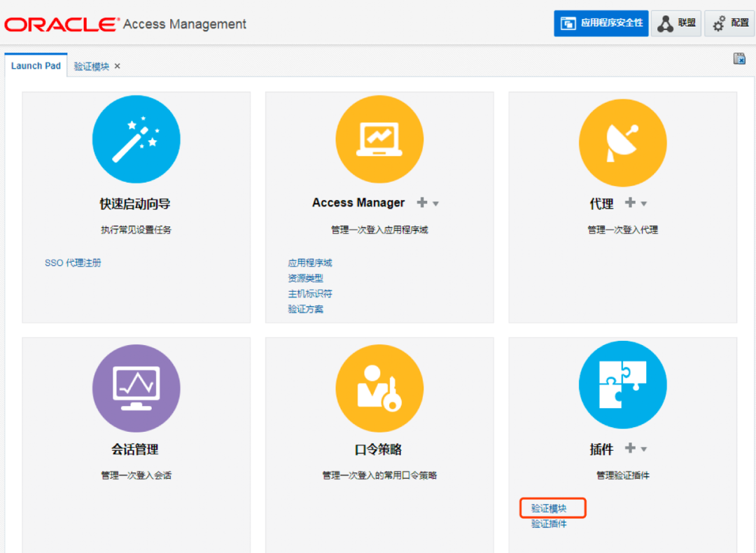This screenshot has width=756, height=553.
Task: Open the SSO 代理注册 link
Action: point(73,262)
